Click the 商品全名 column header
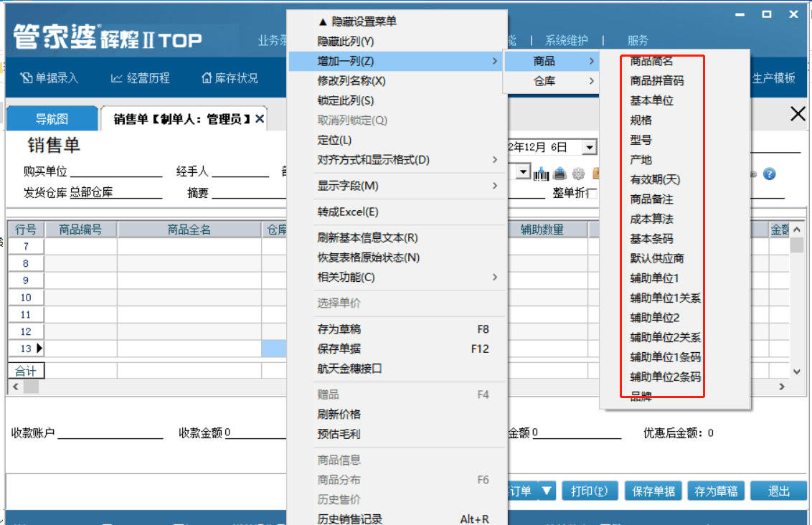 [x=189, y=230]
